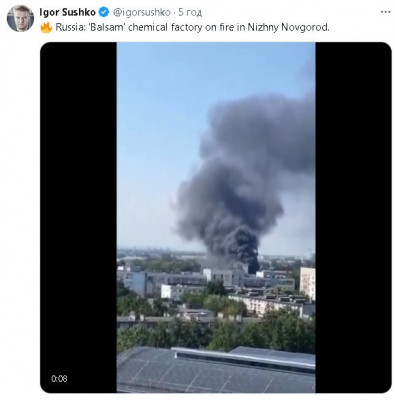Click the white apartment building in the video

[x=307, y=283]
